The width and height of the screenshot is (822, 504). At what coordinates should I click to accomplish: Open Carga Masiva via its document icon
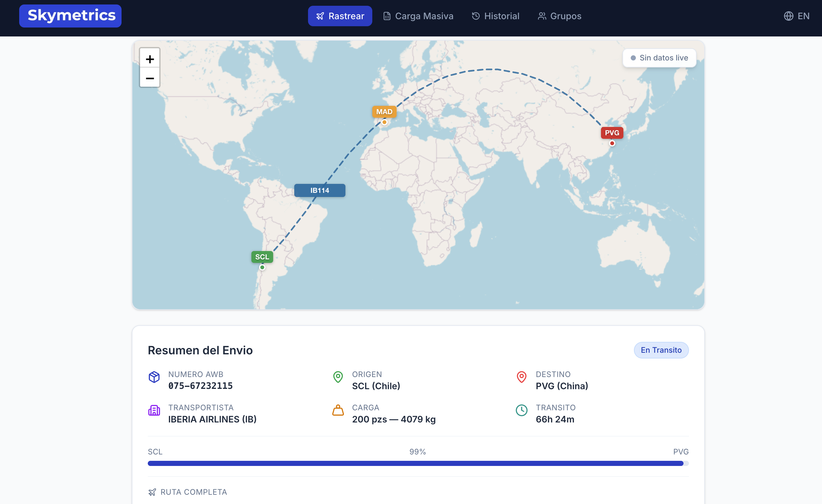387,15
